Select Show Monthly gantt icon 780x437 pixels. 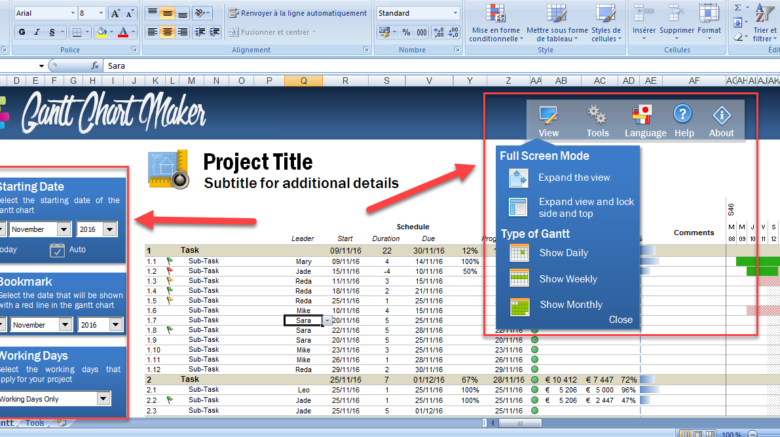pyautogui.click(x=518, y=305)
